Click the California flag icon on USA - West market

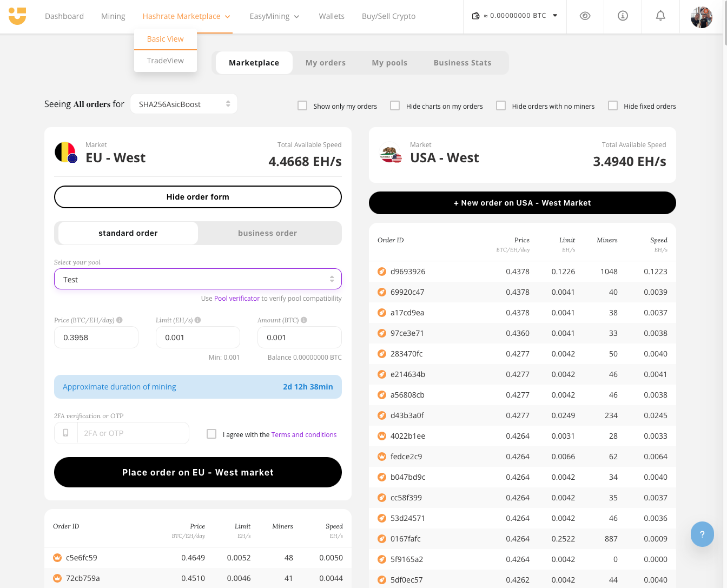tap(390, 153)
